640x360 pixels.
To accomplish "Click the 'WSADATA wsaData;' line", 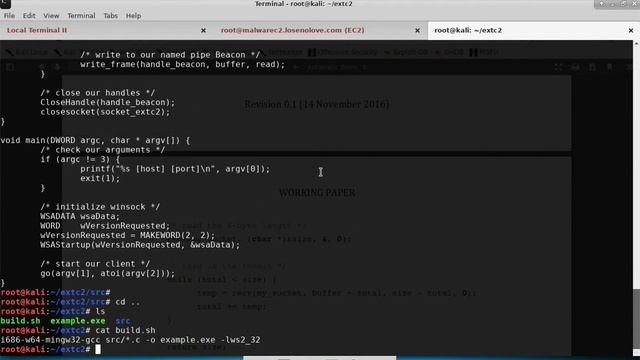I will tap(80, 216).
